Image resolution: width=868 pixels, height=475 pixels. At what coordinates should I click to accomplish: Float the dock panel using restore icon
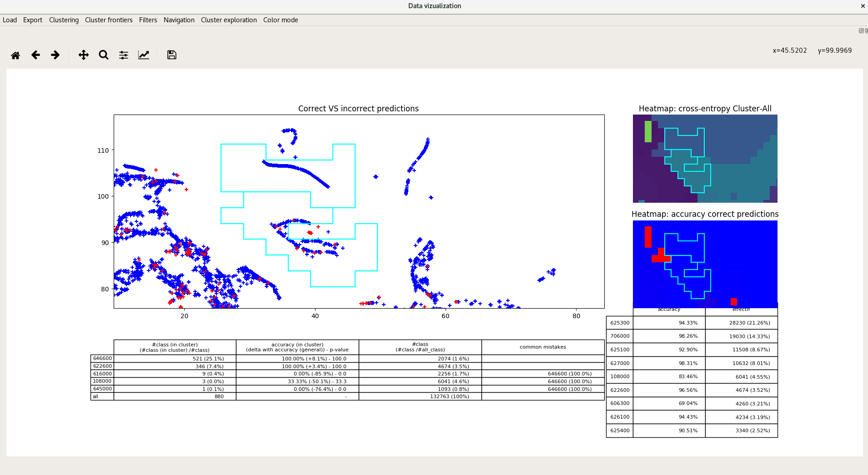[861, 31]
